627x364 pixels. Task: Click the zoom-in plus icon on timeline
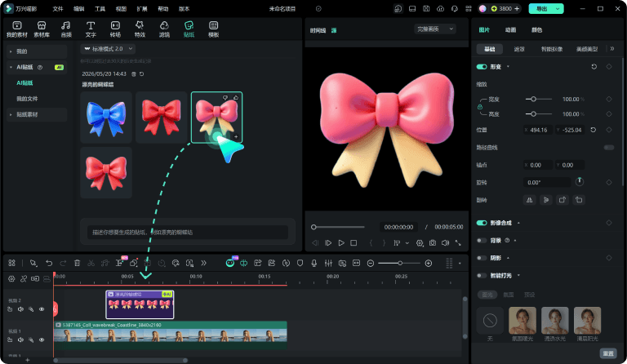click(429, 264)
